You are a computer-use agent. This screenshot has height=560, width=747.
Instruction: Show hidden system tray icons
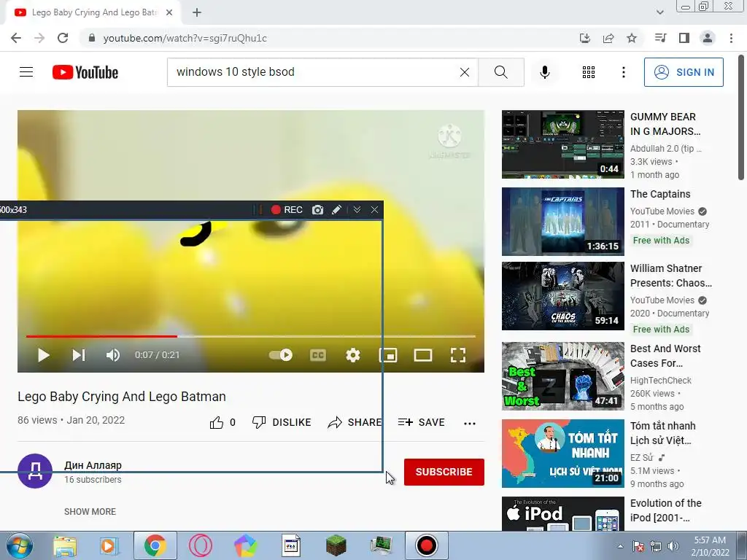tap(620, 546)
